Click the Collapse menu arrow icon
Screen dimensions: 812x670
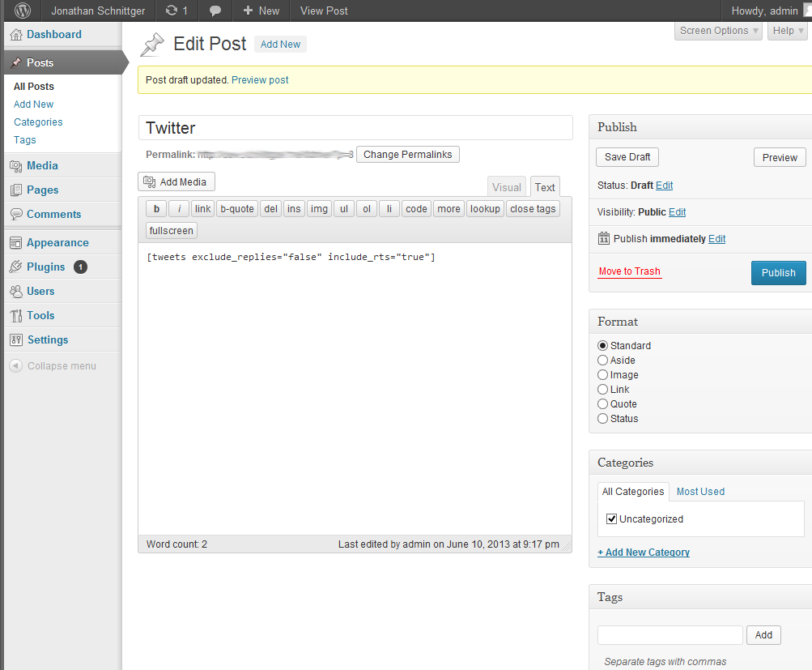point(16,366)
